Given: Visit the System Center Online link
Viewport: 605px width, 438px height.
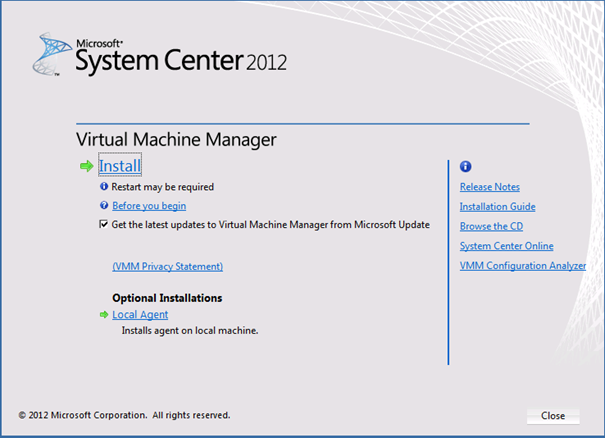Looking at the screenshot, I should (506, 246).
